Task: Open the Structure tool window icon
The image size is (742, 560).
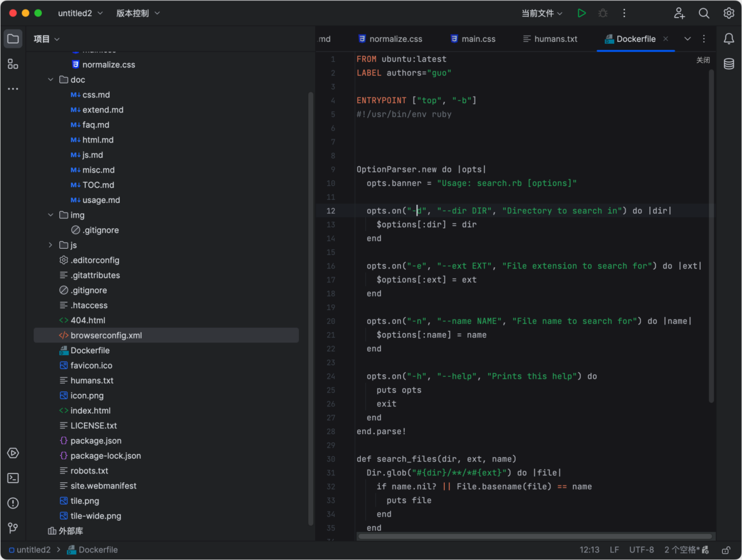Action: pyautogui.click(x=13, y=64)
